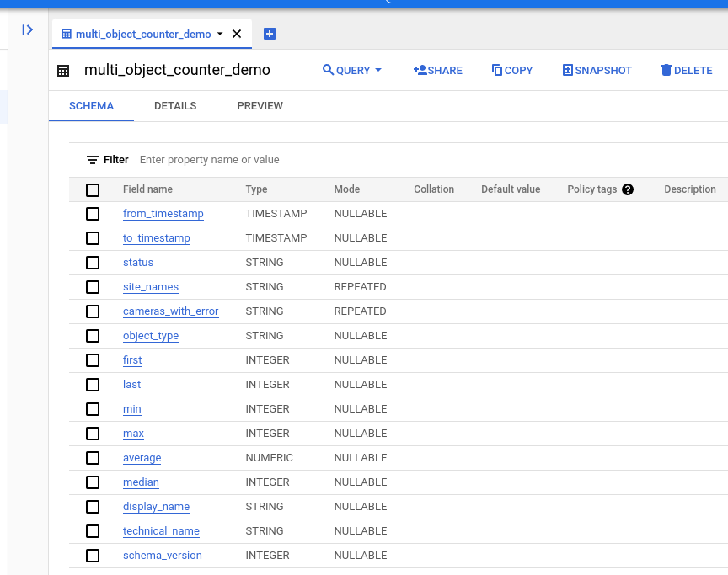Close the multi_object_counter_demo tab
The image size is (728, 575).
click(237, 34)
